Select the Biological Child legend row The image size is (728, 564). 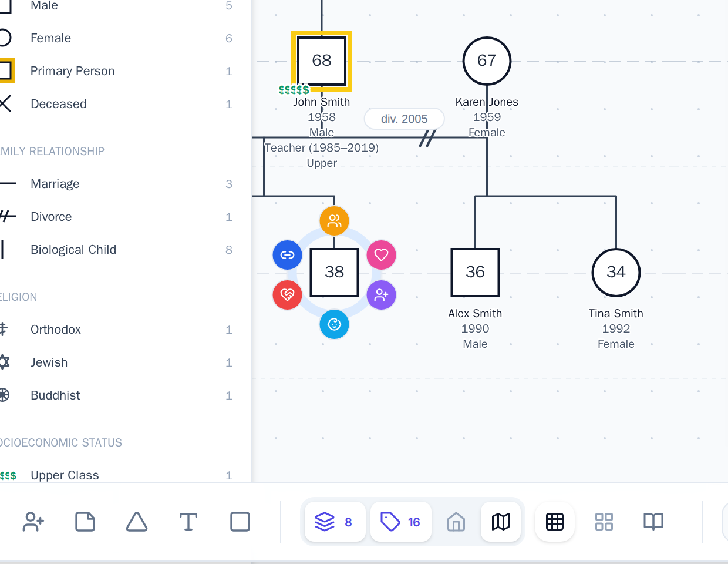116,250
